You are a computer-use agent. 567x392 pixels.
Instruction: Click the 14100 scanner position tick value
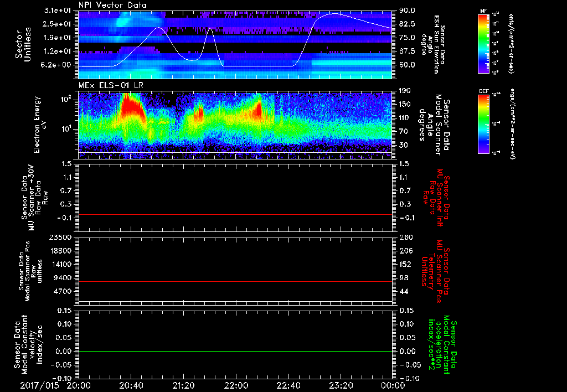tap(60, 264)
